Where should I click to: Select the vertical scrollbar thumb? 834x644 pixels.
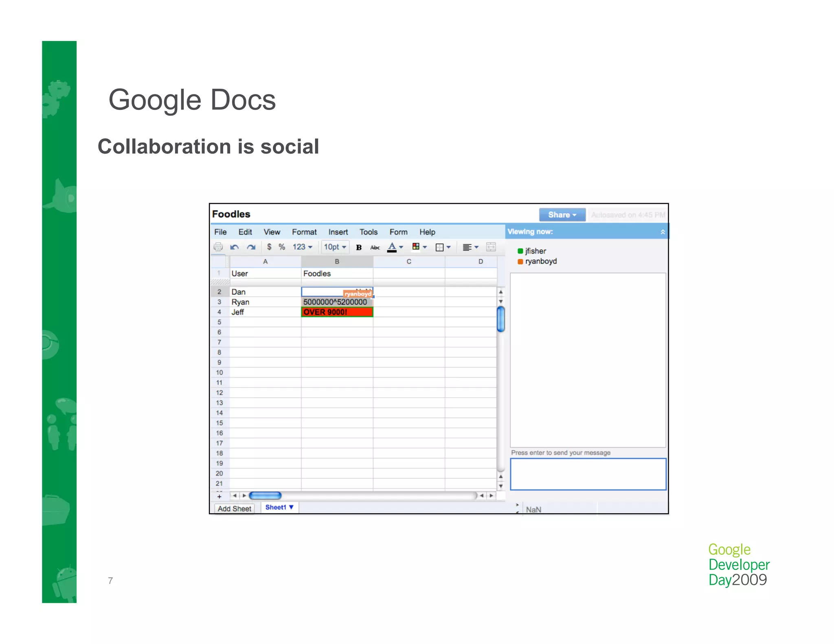coord(501,319)
